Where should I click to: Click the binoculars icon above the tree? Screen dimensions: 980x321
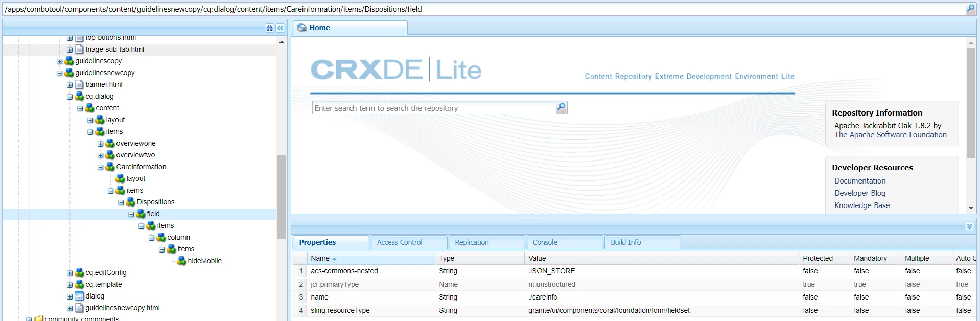point(270,28)
